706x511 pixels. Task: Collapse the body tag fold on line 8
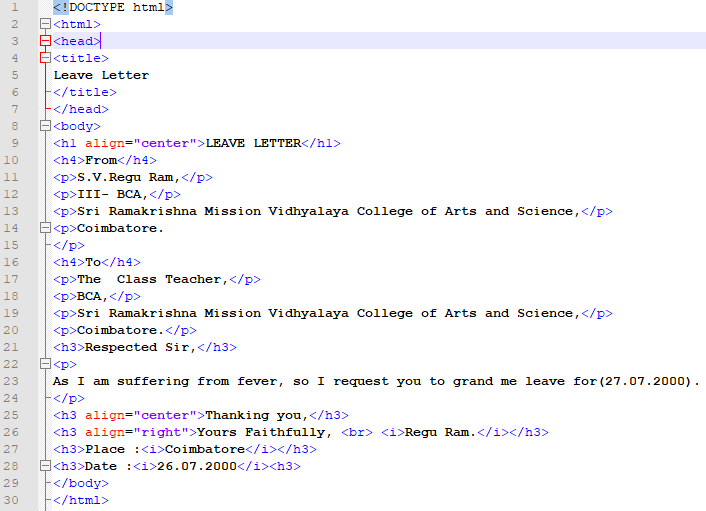pos(45,126)
